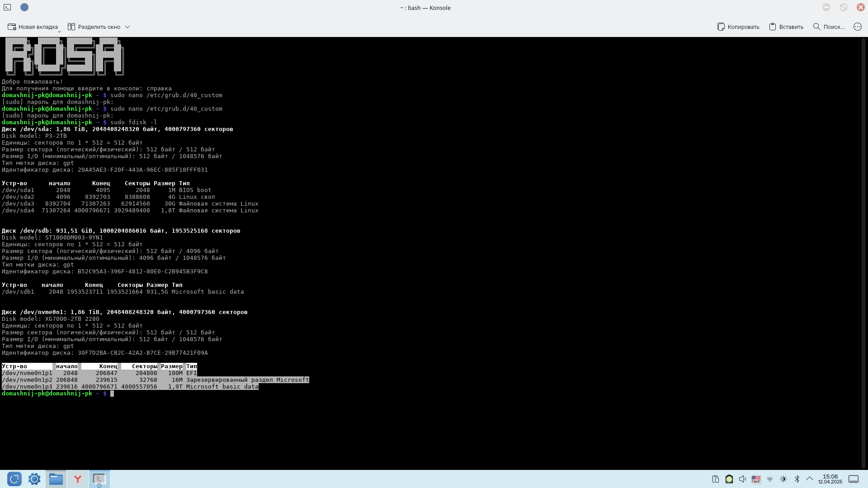868x488 pixels.
Task: Open the Поиск search tool
Action: pos(829,27)
